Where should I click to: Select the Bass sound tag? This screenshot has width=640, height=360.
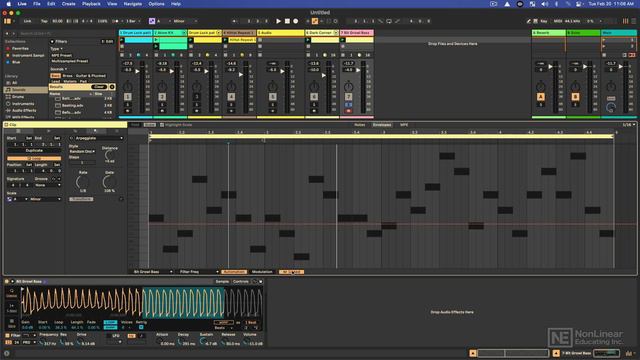(x=55, y=76)
